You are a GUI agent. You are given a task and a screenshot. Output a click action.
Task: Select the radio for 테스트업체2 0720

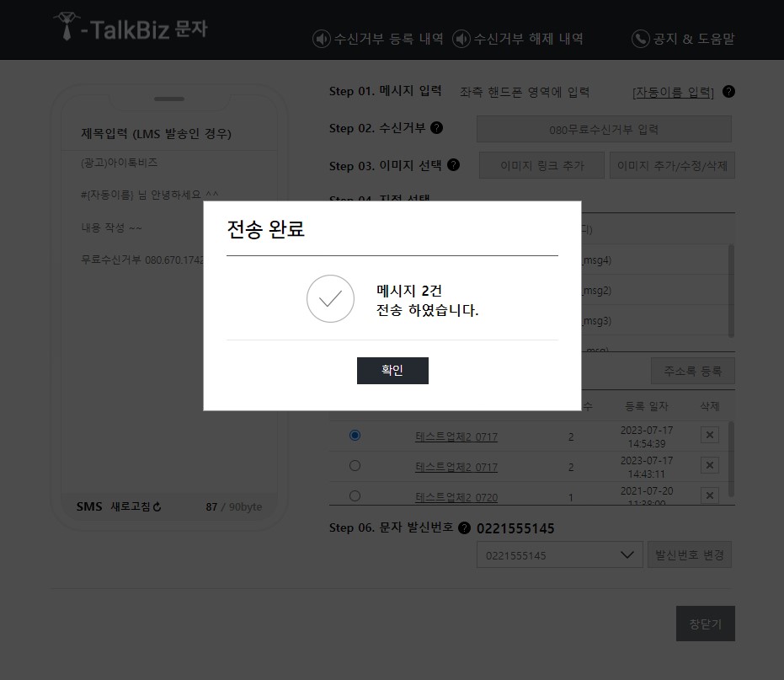click(355, 495)
